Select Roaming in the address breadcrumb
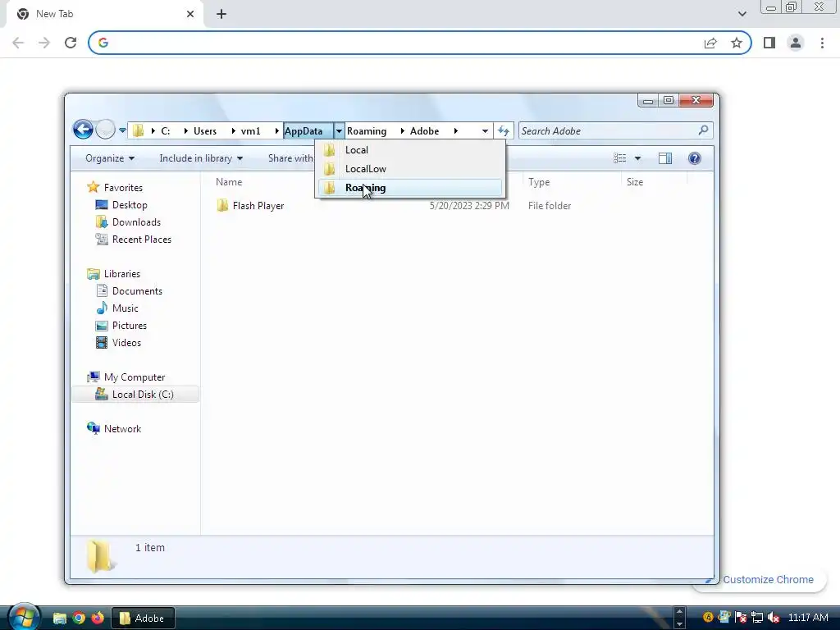The height and width of the screenshot is (630, 840). [367, 130]
